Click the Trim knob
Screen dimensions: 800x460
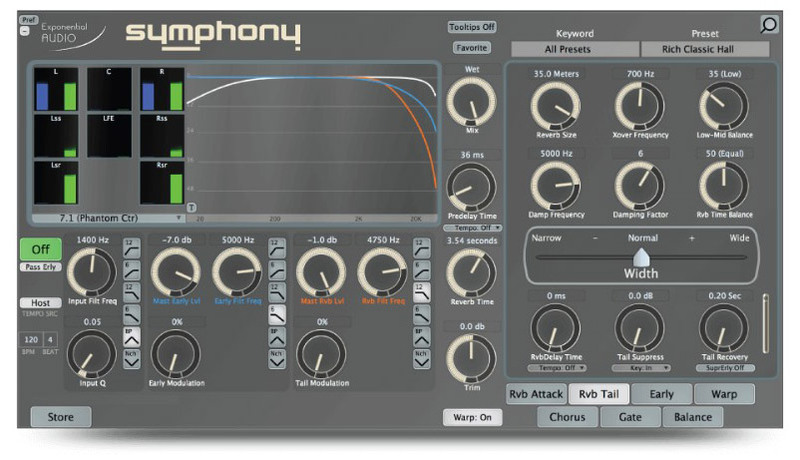[x=471, y=359]
